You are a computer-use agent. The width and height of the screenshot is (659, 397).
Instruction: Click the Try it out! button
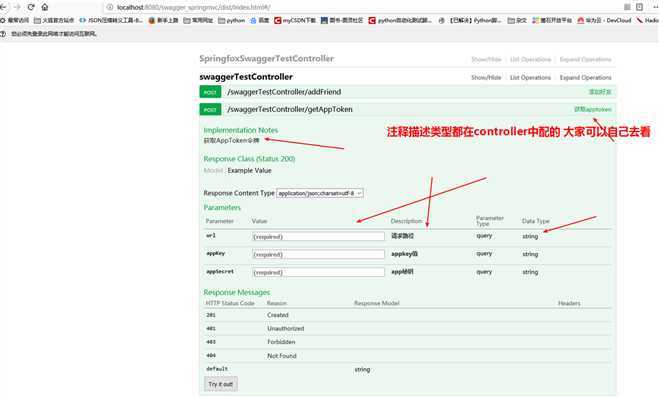[x=221, y=384]
